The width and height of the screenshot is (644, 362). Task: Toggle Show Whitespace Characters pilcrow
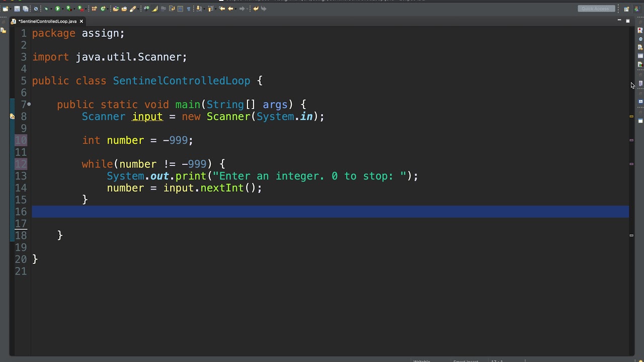click(x=189, y=9)
